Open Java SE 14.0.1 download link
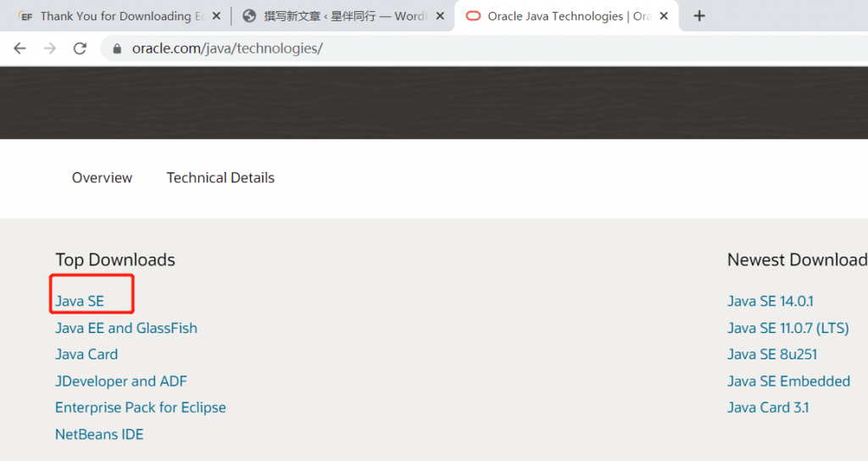Screen dimensions: 868x461 click(x=770, y=301)
